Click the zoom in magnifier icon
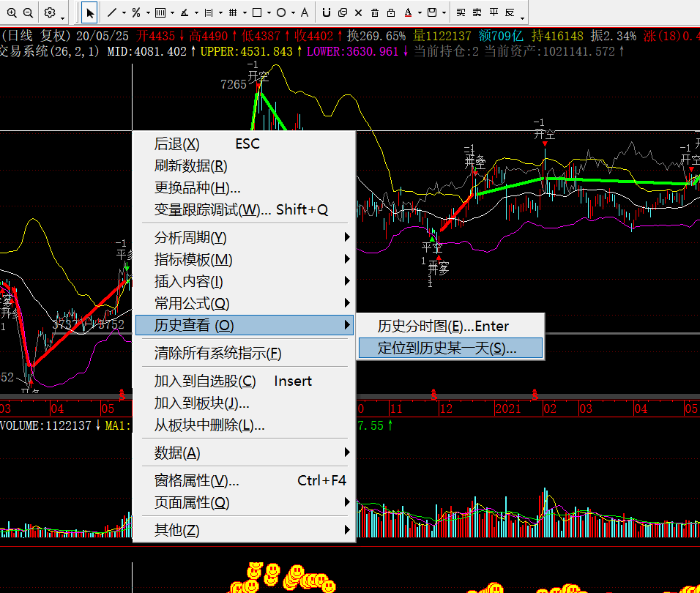 (x=12, y=12)
